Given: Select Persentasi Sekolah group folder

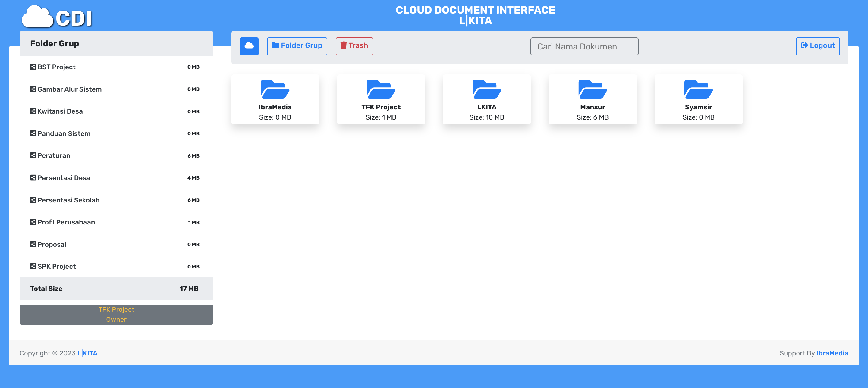Looking at the screenshot, I should tap(68, 200).
